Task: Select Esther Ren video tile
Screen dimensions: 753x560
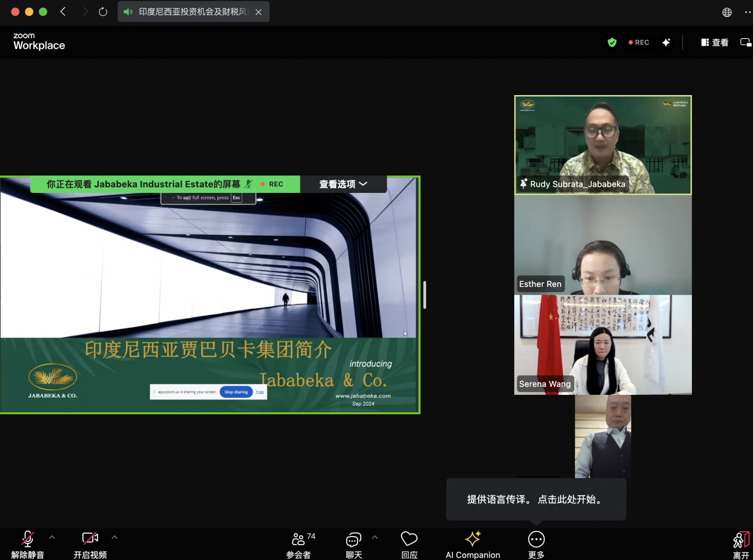Action: coord(603,245)
